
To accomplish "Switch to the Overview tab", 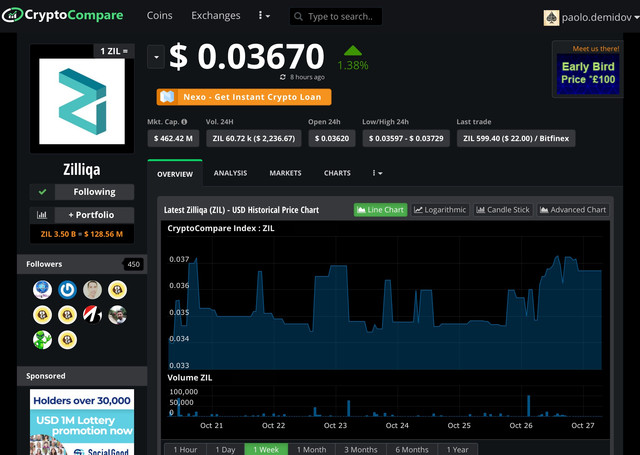I will [x=175, y=174].
